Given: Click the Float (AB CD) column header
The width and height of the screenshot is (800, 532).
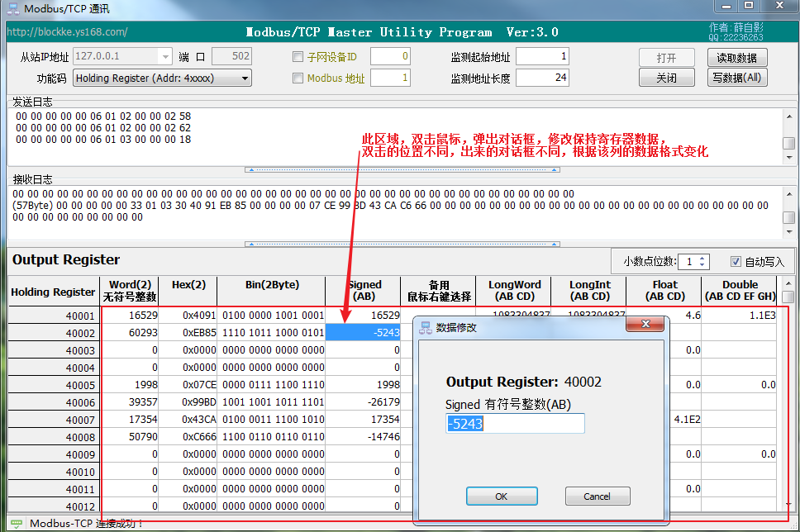Looking at the screenshot, I should pos(664,290).
